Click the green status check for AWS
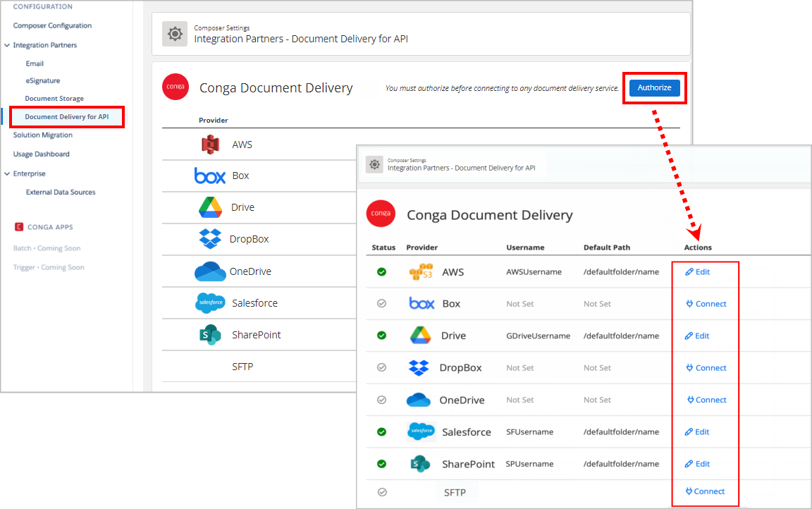 point(381,272)
